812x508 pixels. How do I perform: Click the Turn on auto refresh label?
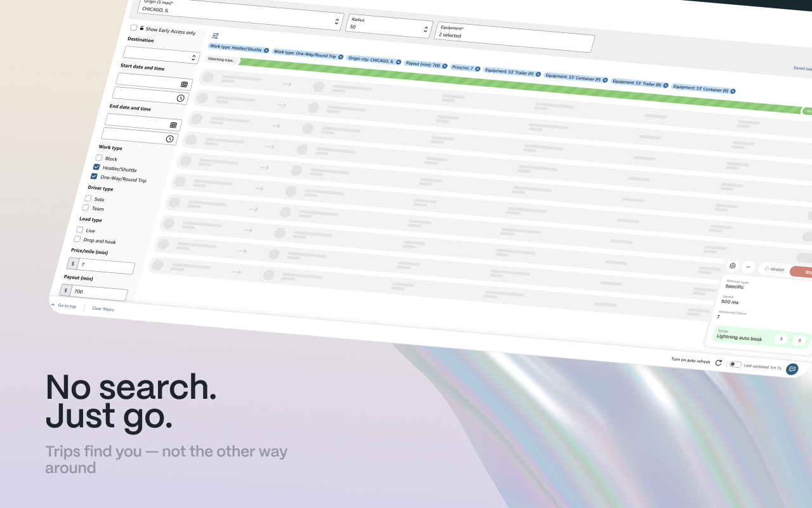click(x=691, y=360)
